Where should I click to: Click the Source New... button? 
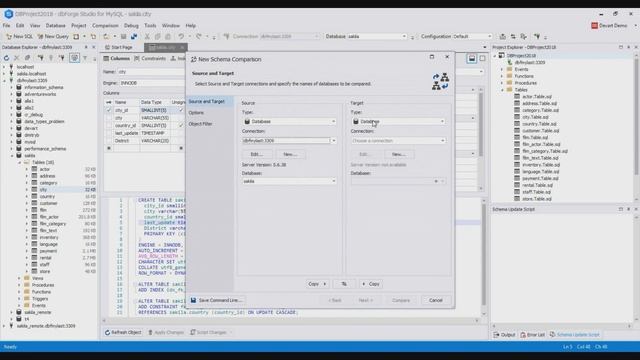pyautogui.click(x=290, y=154)
